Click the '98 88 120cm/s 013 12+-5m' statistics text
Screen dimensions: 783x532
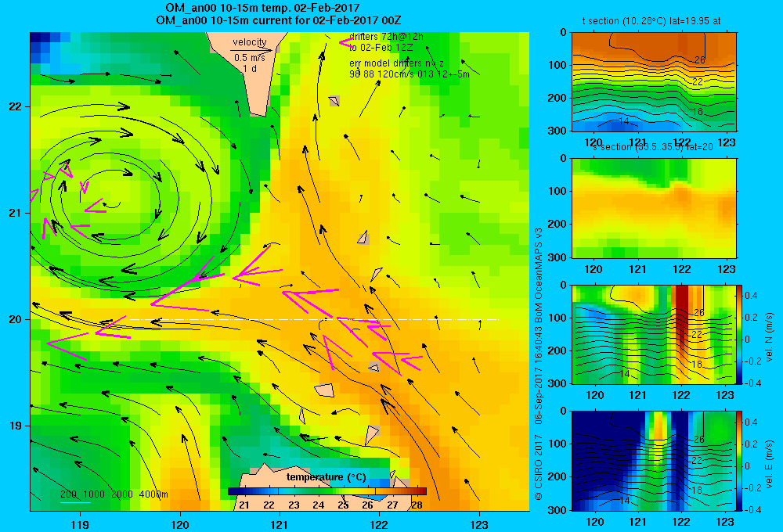(x=409, y=74)
